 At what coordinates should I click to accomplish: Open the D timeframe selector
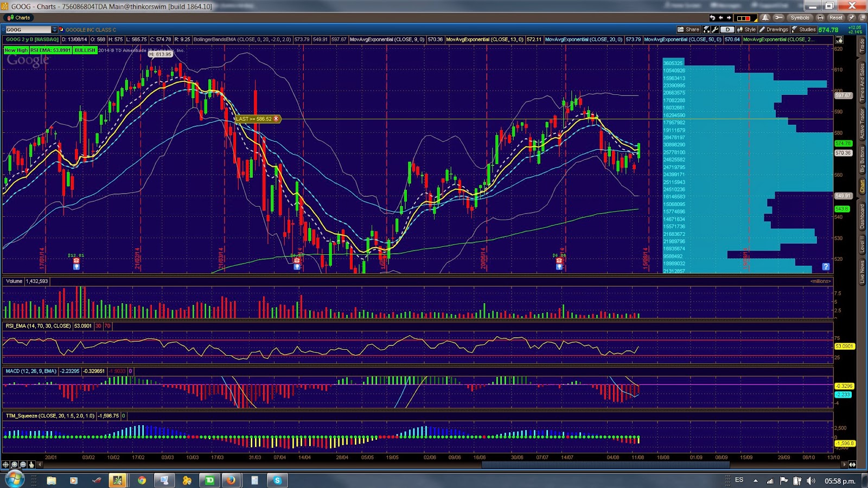(x=727, y=30)
